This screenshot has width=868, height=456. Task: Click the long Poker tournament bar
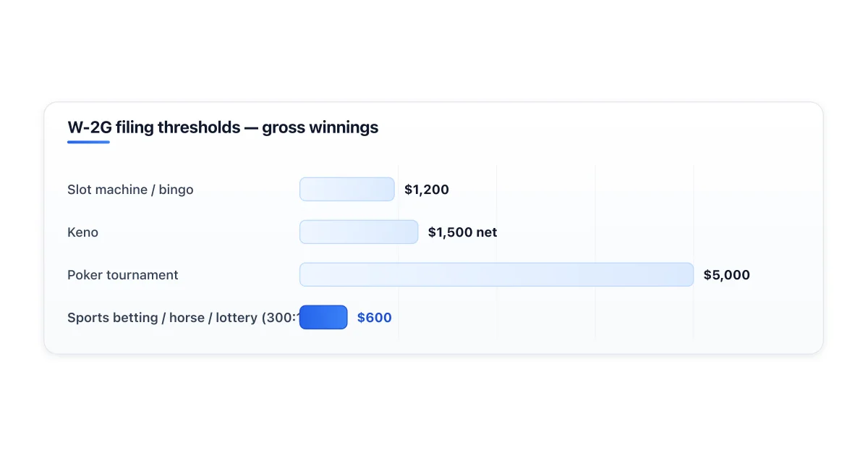(496, 275)
